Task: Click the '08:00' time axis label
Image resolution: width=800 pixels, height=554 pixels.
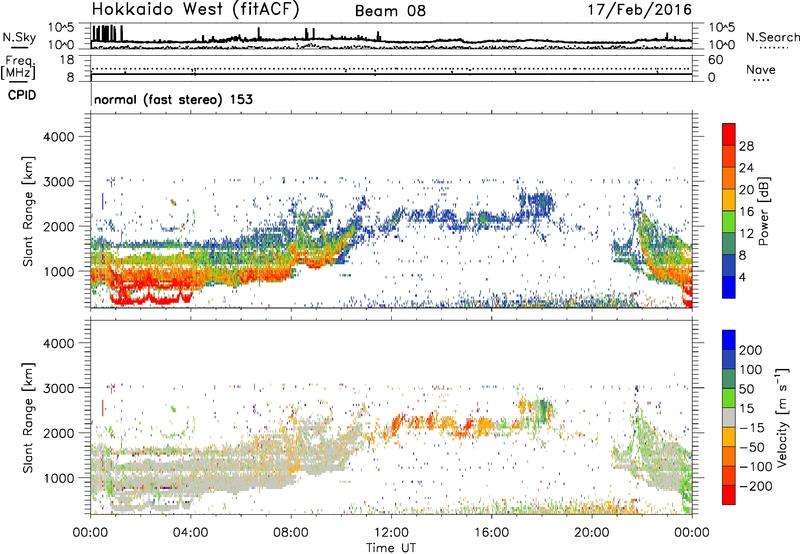Action: 291,533
